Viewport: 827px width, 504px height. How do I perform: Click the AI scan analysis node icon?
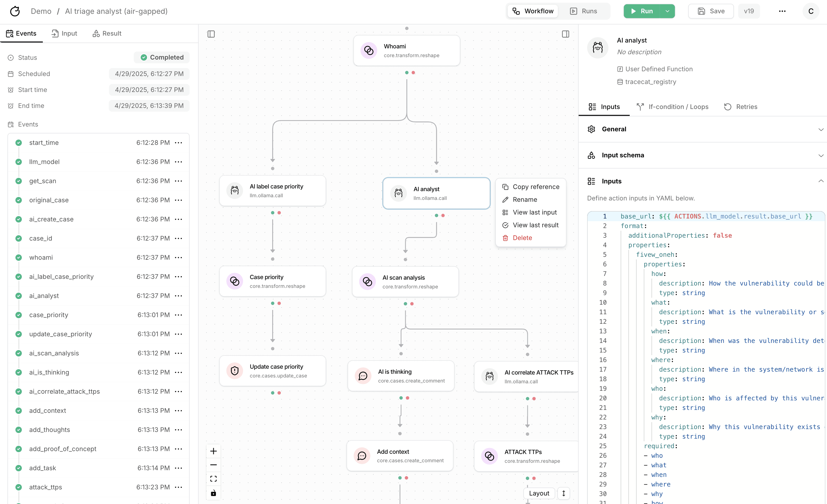pyautogui.click(x=367, y=282)
